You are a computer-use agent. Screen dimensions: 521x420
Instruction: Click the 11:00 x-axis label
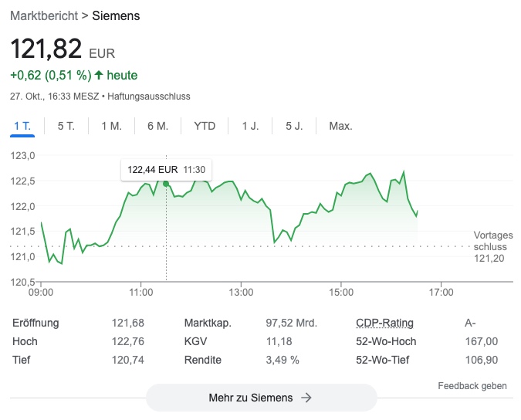141,293
